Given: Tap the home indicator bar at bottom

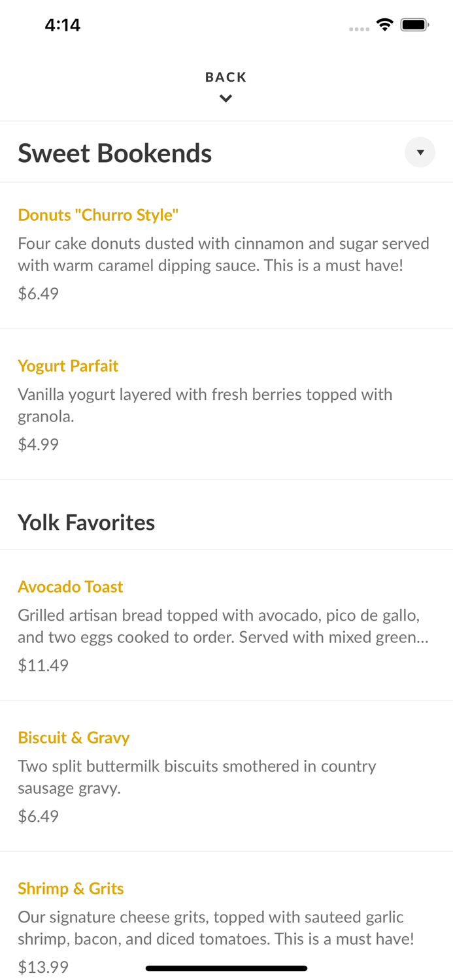Looking at the screenshot, I should (x=226, y=968).
